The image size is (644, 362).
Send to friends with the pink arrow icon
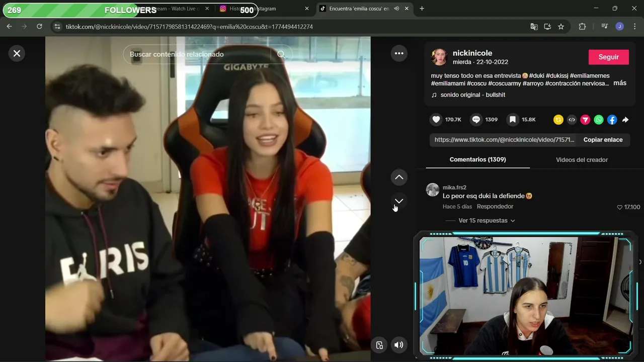pyautogui.click(x=585, y=120)
